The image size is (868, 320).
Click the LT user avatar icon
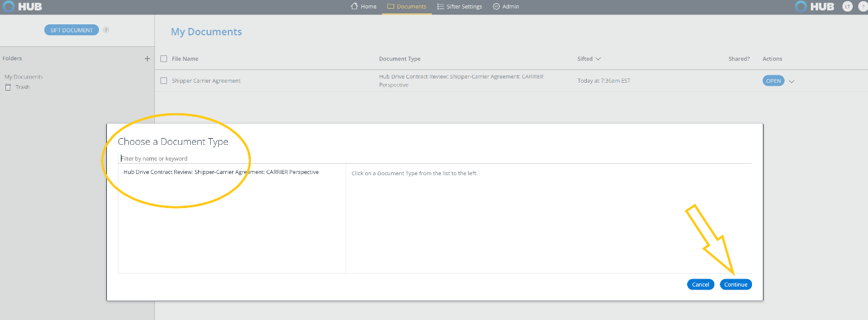click(x=847, y=7)
